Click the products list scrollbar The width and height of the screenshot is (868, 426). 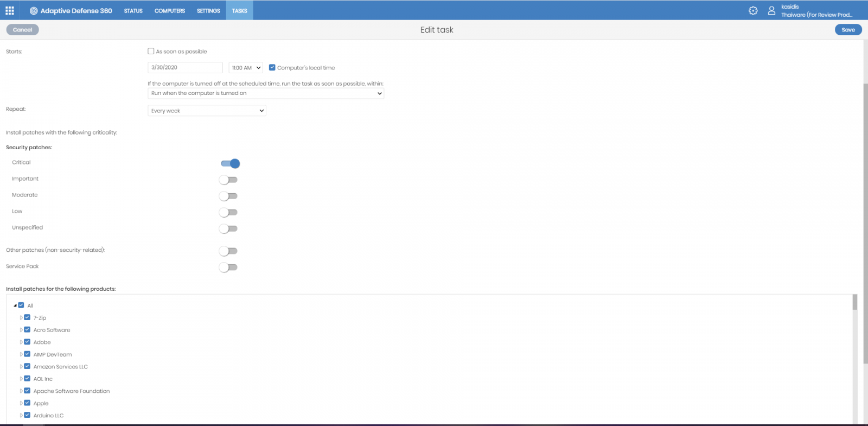click(x=854, y=302)
